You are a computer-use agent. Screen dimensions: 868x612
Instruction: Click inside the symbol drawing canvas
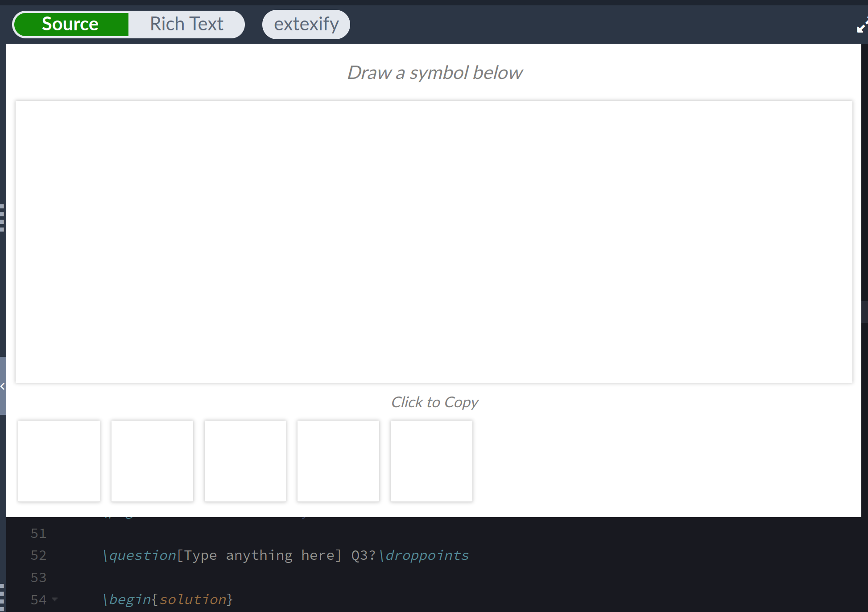434,242
